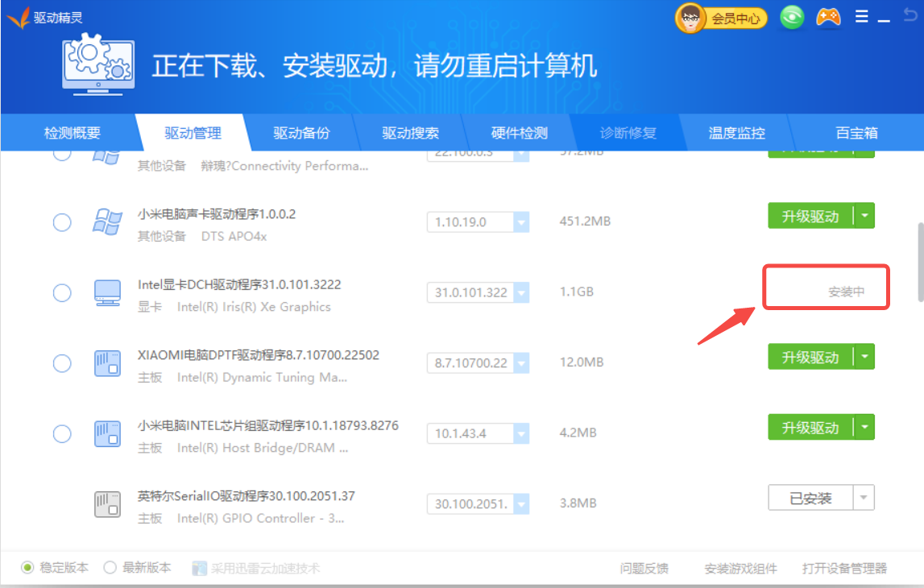Click the member avatar icon
The image size is (924, 588).
690,18
